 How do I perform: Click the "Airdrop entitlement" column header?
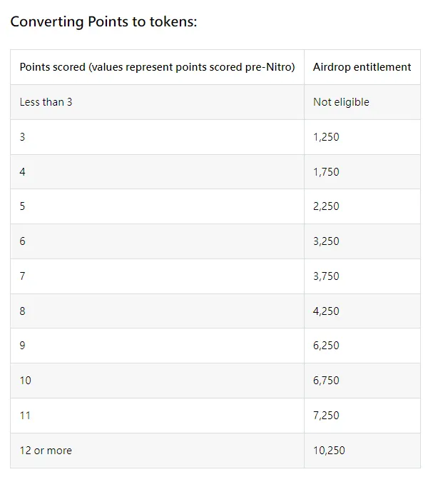click(x=362, y=67)
